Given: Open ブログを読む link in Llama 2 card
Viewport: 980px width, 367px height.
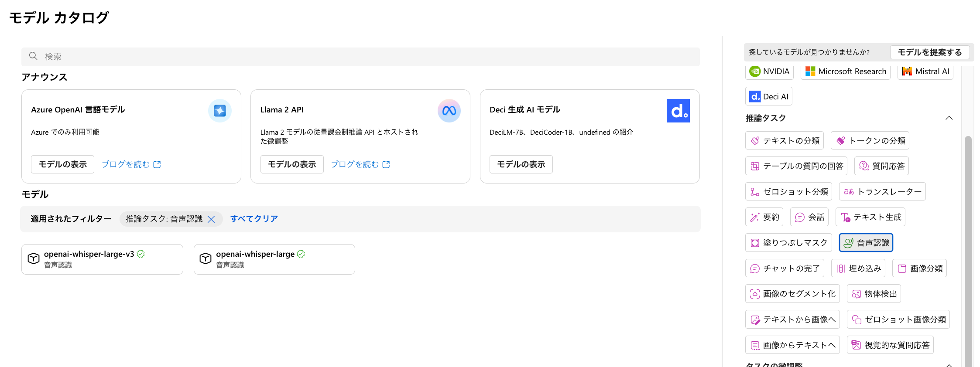Looking at the screenshot, I should tap(360, 164).
